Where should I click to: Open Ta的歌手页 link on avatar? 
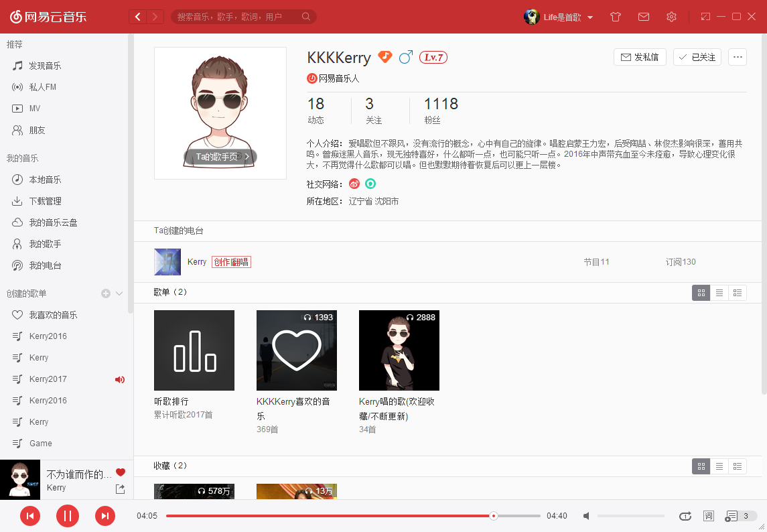click(x=220, y=157)
